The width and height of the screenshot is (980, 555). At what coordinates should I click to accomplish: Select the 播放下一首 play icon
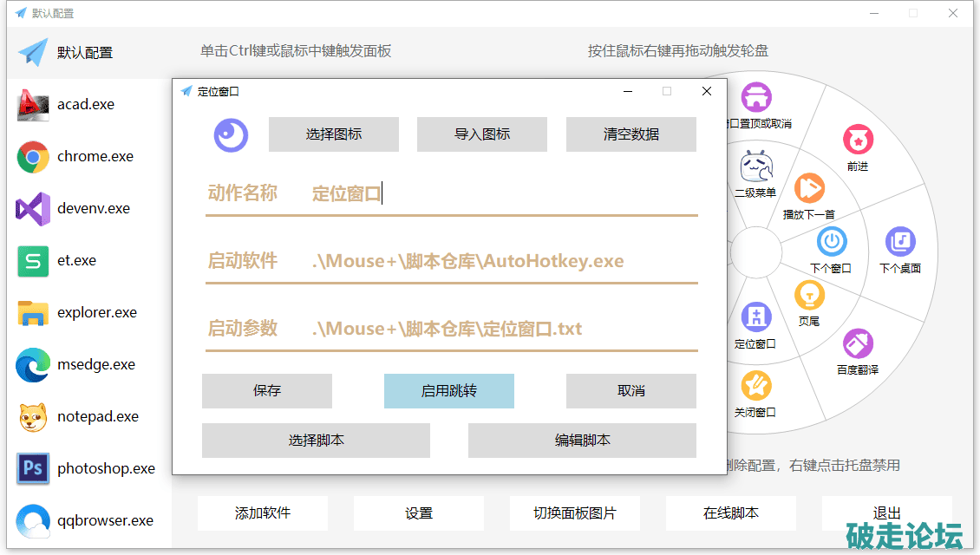809,187
